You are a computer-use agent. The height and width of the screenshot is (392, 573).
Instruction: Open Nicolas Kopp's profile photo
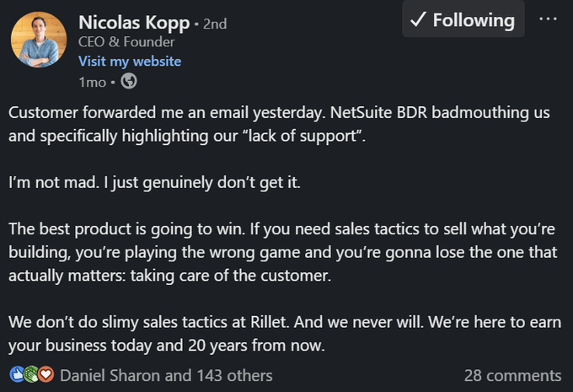(39, 40)
